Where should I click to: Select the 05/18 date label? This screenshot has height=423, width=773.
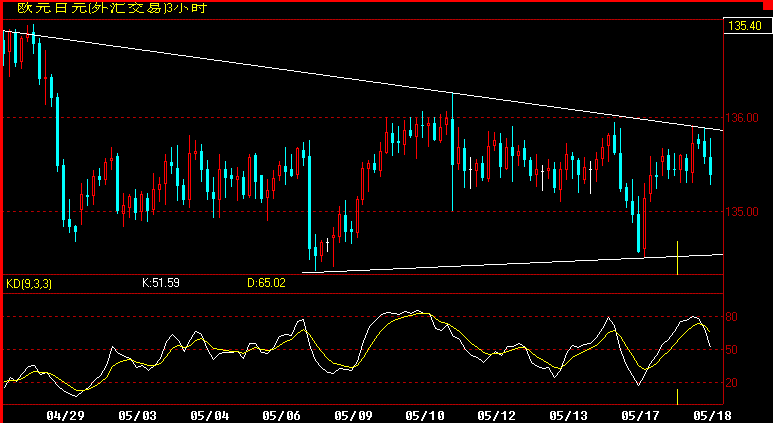711,416
